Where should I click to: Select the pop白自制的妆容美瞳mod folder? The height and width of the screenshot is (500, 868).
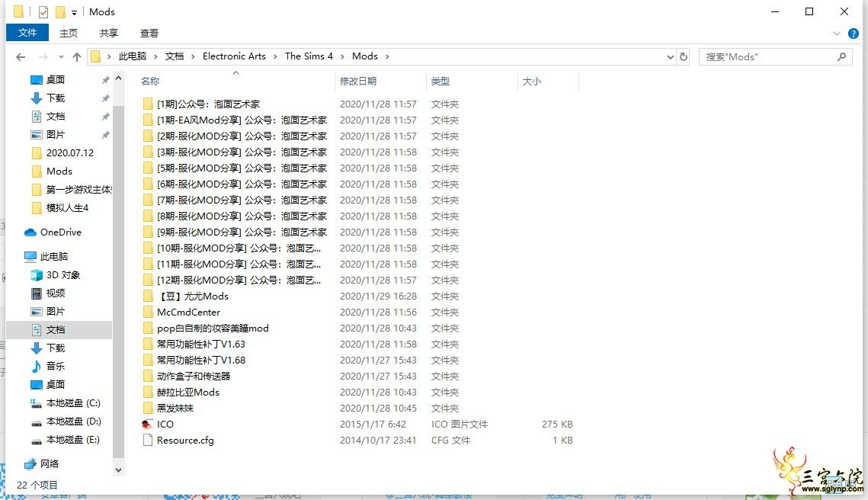coord(213,329)
